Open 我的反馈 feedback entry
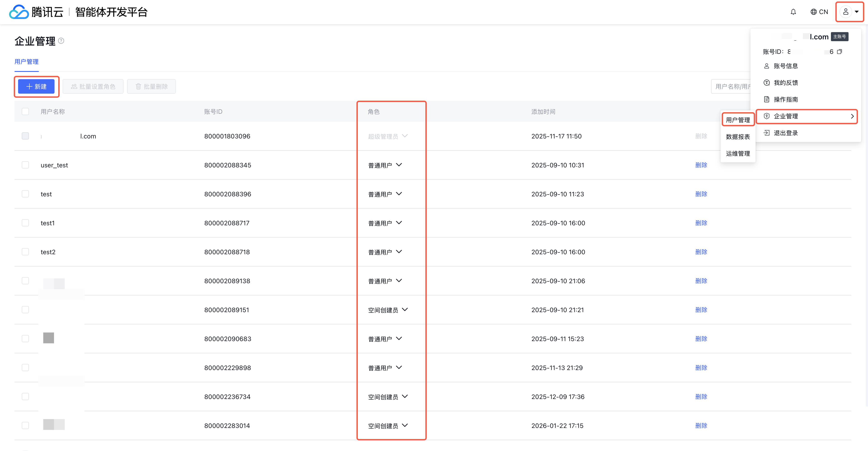Image resolution: width=868 pixels, height=451 pixels. tap(785, 83)
